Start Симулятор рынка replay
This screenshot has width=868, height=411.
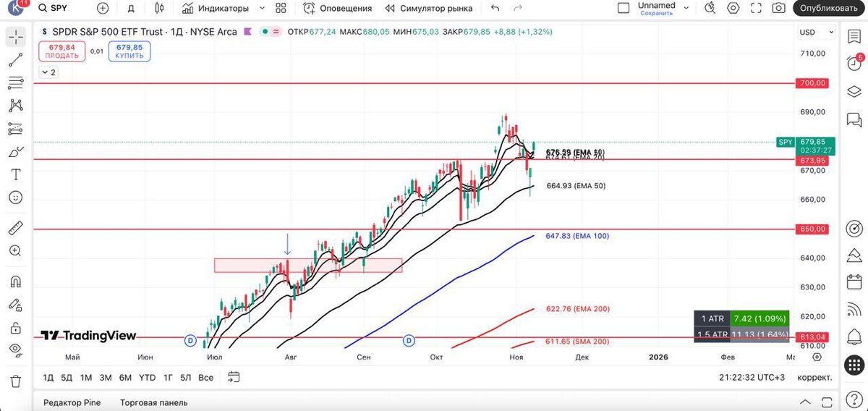(429, 8)
